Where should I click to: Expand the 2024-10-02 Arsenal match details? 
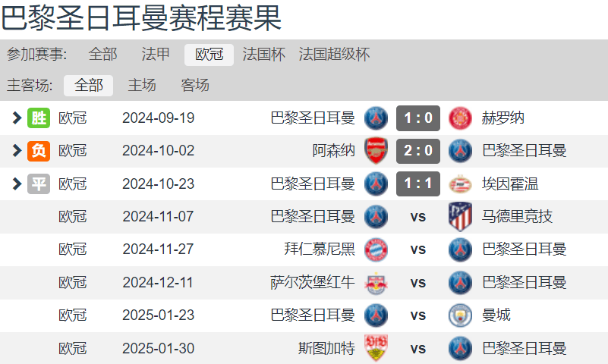[17, 151]
